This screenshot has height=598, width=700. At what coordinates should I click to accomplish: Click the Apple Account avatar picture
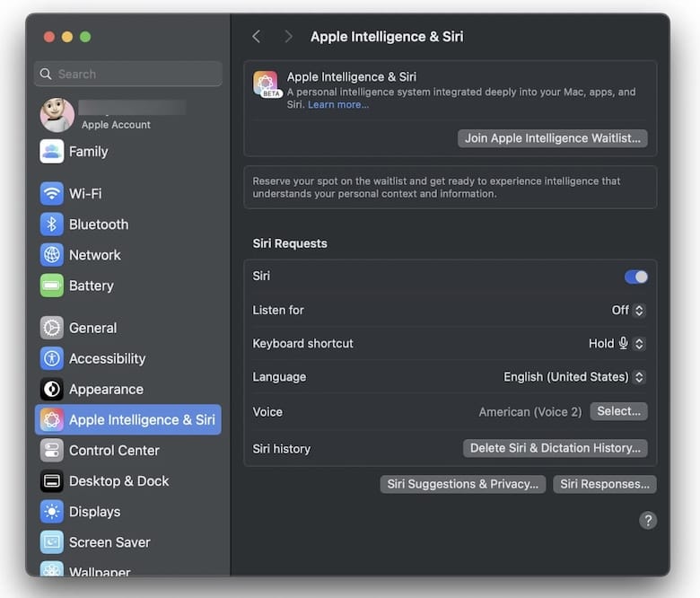57,115
